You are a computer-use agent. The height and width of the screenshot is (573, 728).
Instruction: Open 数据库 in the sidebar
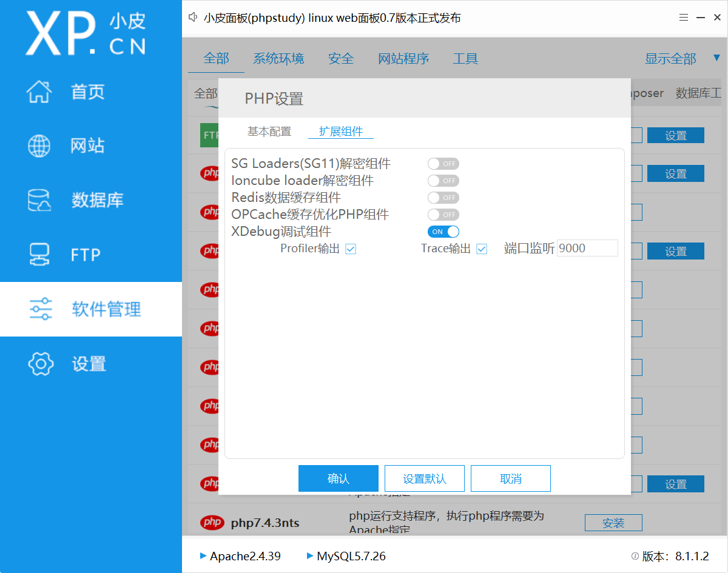97,200
